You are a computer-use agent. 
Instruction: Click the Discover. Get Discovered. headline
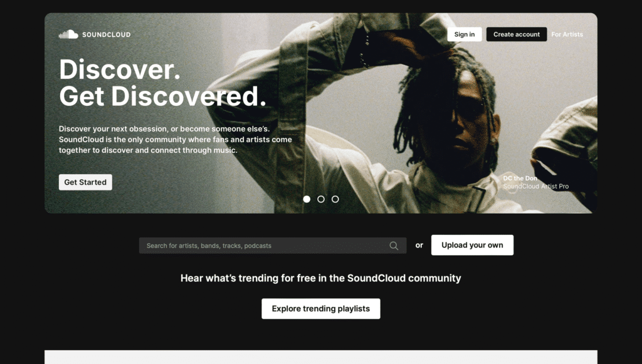click(x=162, y=83)
